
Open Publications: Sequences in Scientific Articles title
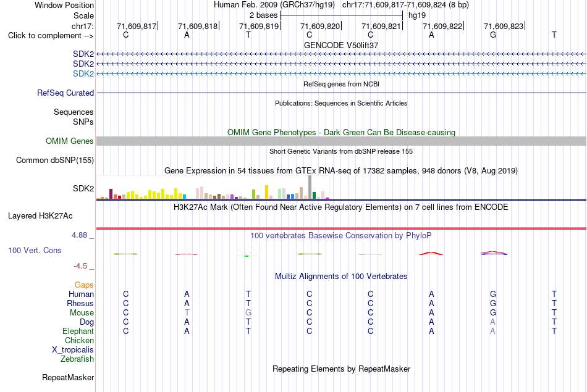341,103
